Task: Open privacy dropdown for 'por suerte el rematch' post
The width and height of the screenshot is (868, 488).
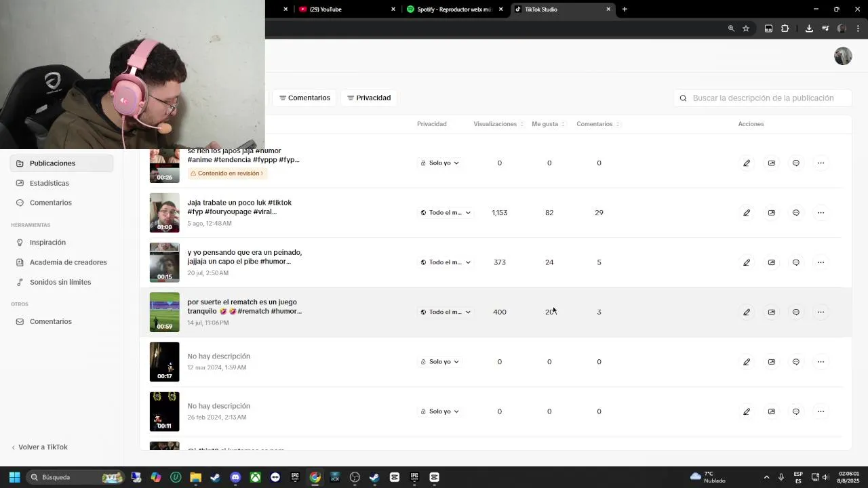Action: click(445, 312)
